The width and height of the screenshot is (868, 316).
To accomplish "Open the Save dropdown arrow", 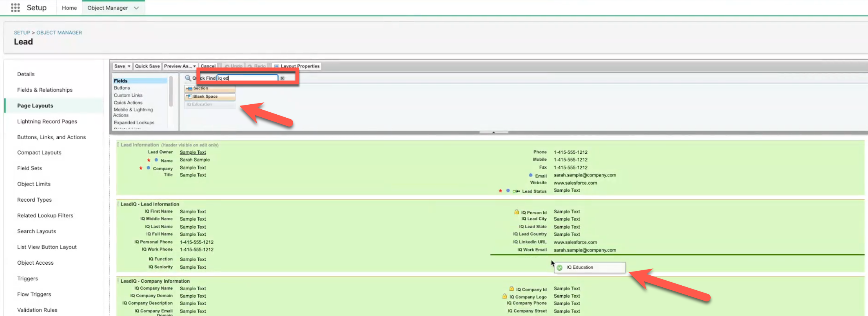I will 129,66.
